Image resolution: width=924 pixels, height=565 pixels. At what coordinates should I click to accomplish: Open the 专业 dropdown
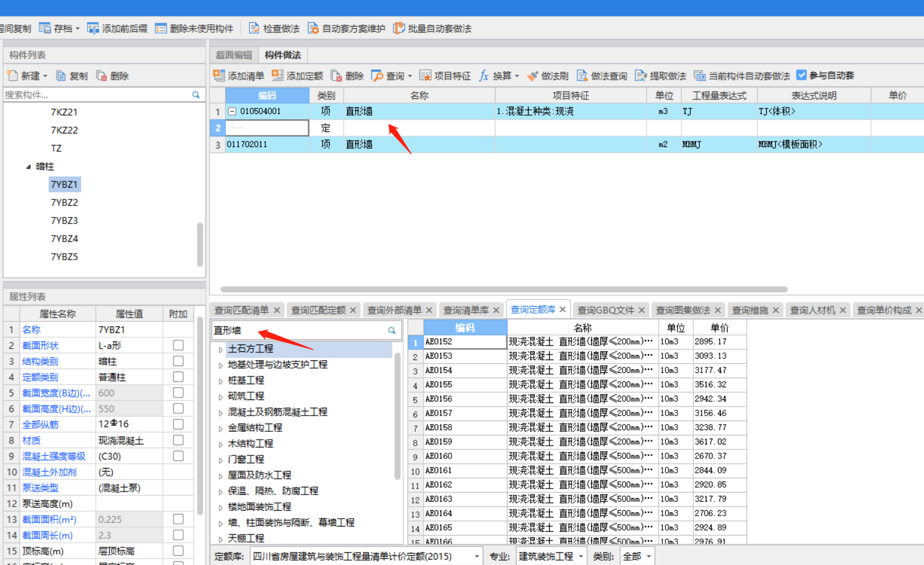581,557
